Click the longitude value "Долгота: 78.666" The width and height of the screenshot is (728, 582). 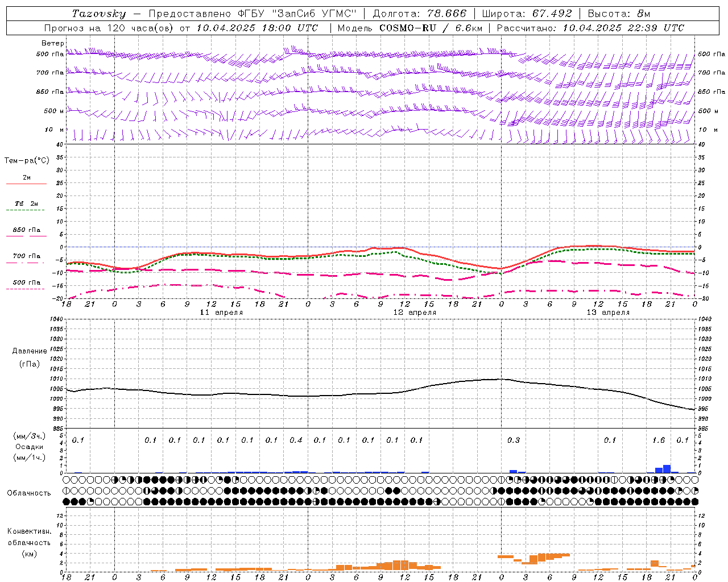point(420,14)
